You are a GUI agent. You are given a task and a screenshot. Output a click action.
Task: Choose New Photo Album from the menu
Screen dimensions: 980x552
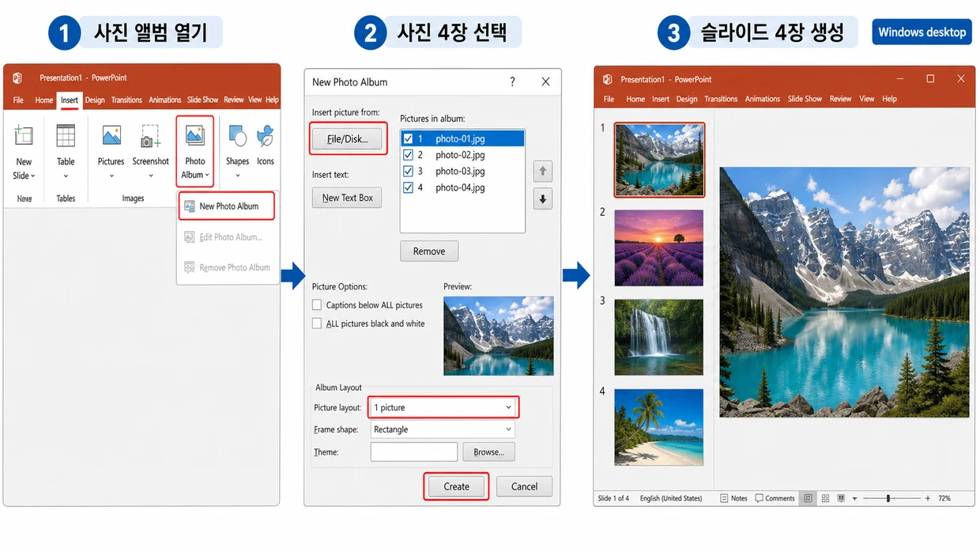228,206
